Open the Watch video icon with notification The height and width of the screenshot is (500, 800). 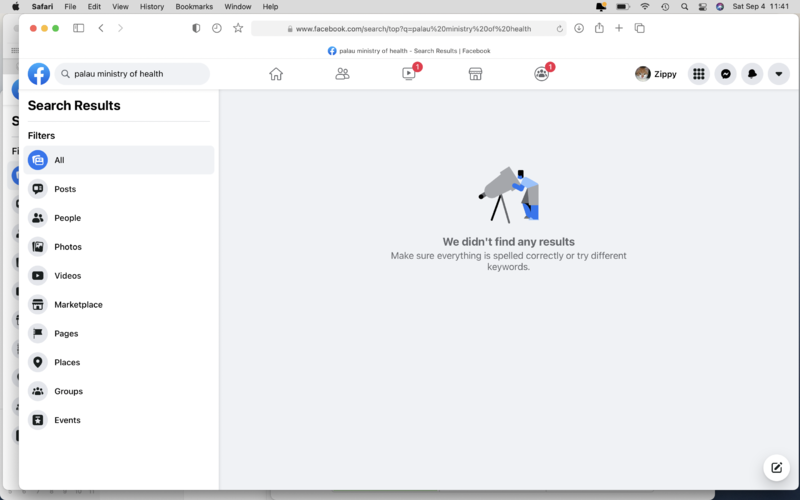tap(409, 74)
